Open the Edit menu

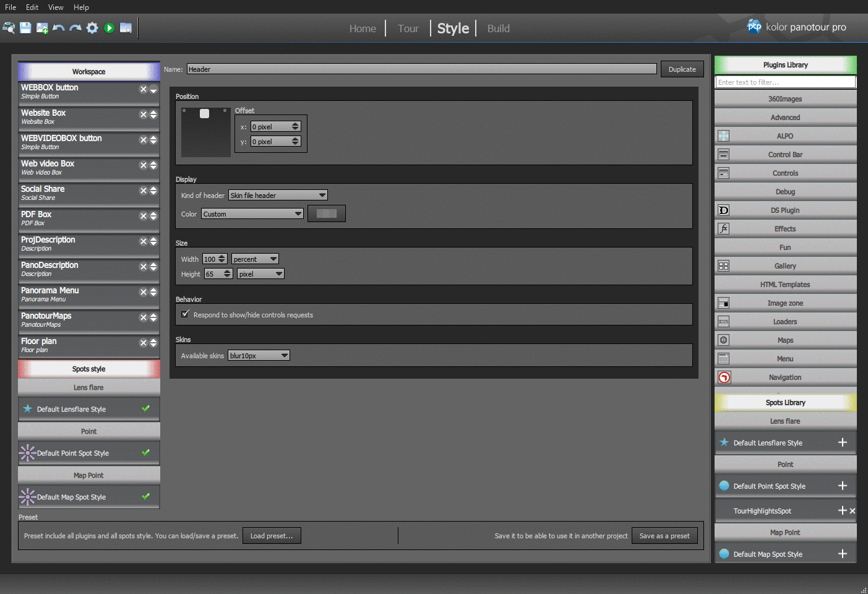[32, 7]
